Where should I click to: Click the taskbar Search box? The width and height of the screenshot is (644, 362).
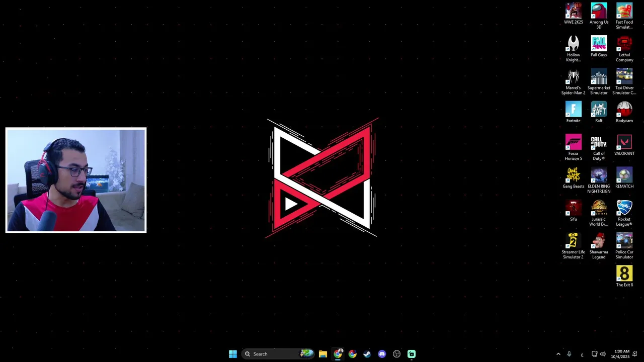point(278,354)
